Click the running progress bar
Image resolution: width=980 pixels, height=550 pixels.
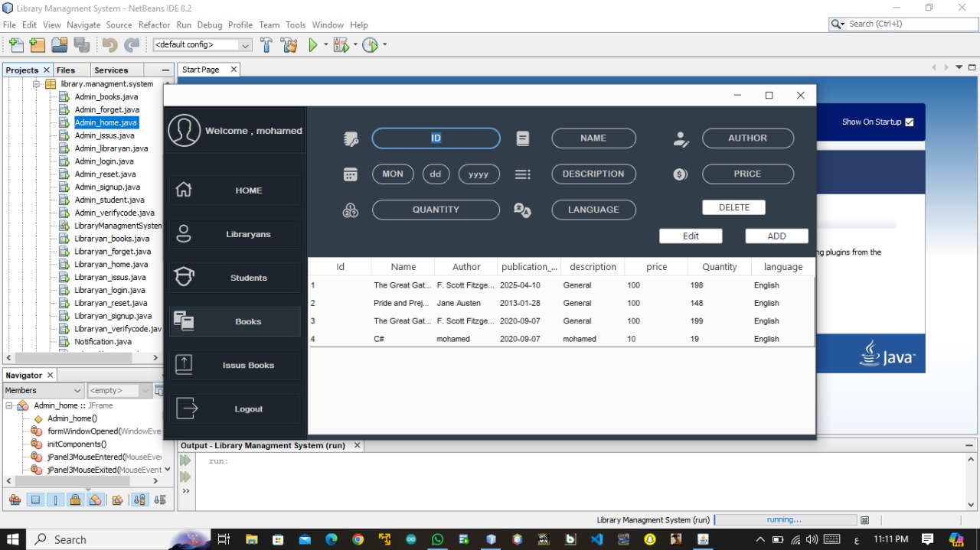pos(785,519)
